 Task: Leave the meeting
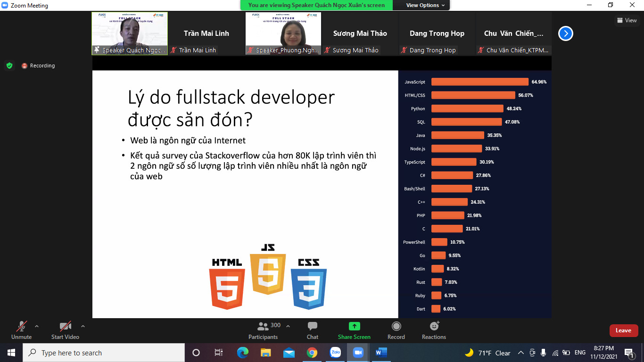[x=623, y=330]
